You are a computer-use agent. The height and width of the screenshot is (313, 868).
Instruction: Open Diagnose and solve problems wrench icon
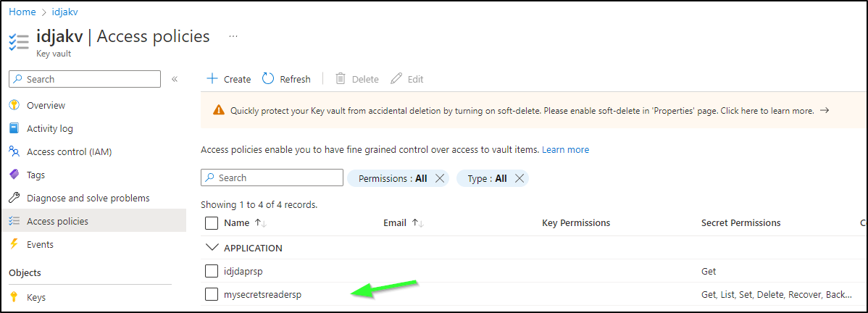tap(14, 199)
